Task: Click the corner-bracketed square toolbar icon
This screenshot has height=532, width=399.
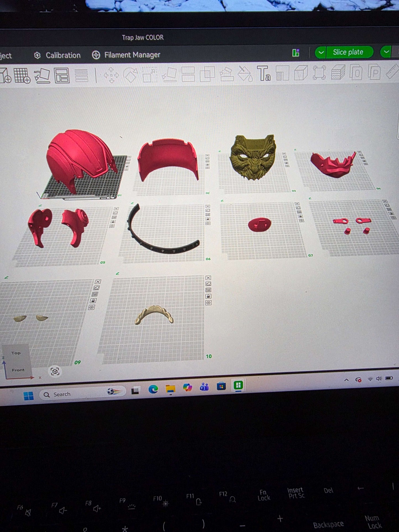Action: click(319, 73)
